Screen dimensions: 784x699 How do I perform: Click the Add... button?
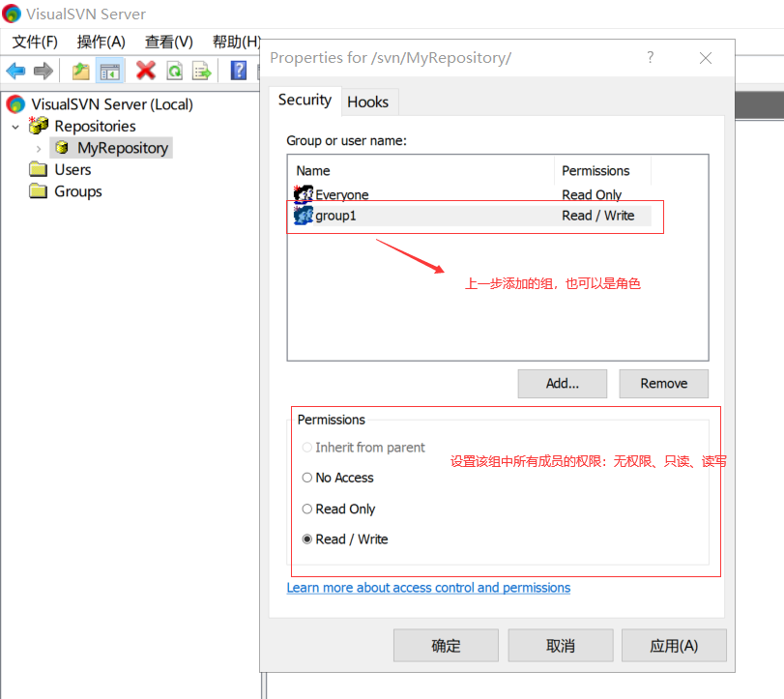point(562,384)
